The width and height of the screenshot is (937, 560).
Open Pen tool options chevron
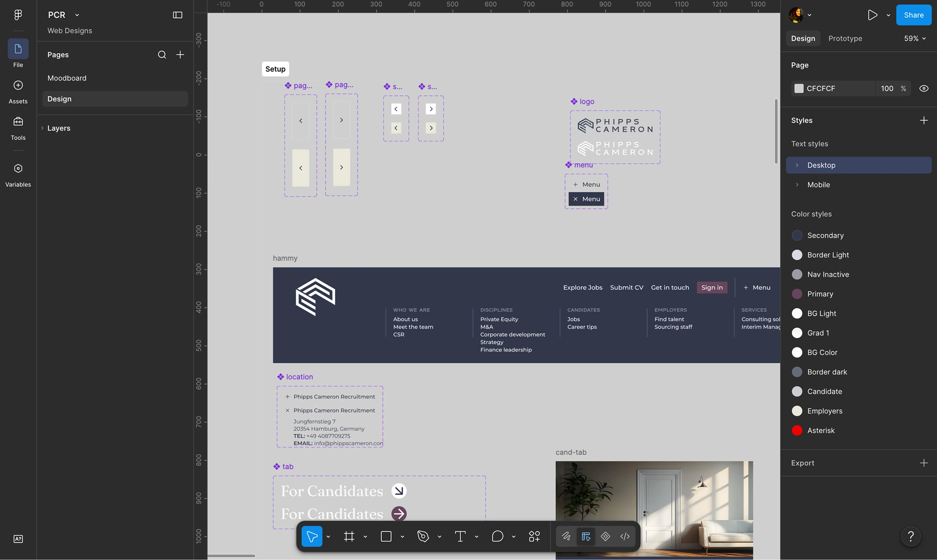439,537
